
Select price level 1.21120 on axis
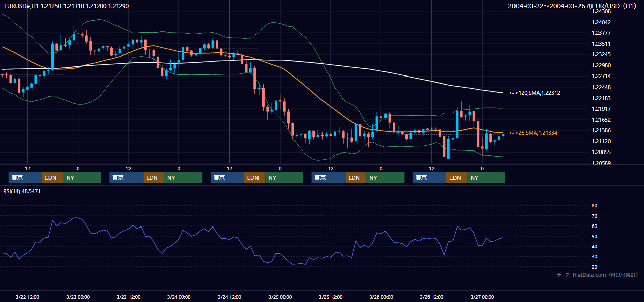point(601,141)
